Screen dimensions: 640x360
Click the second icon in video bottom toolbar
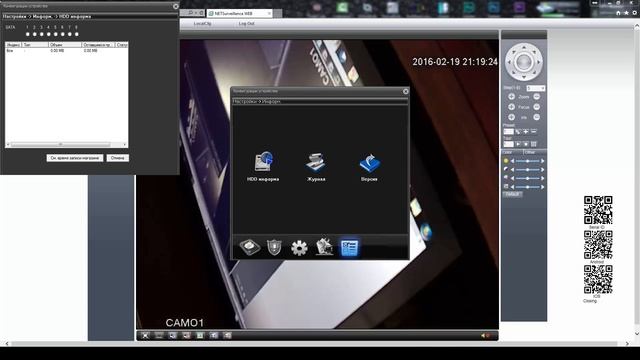point(159,336)
